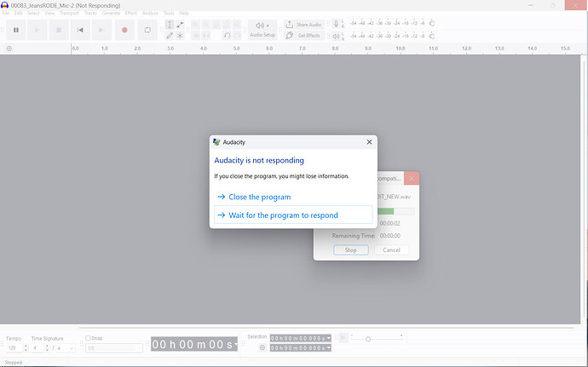Click the Tempo stepper arrows

pyautogui.click(x=26, y=348)
